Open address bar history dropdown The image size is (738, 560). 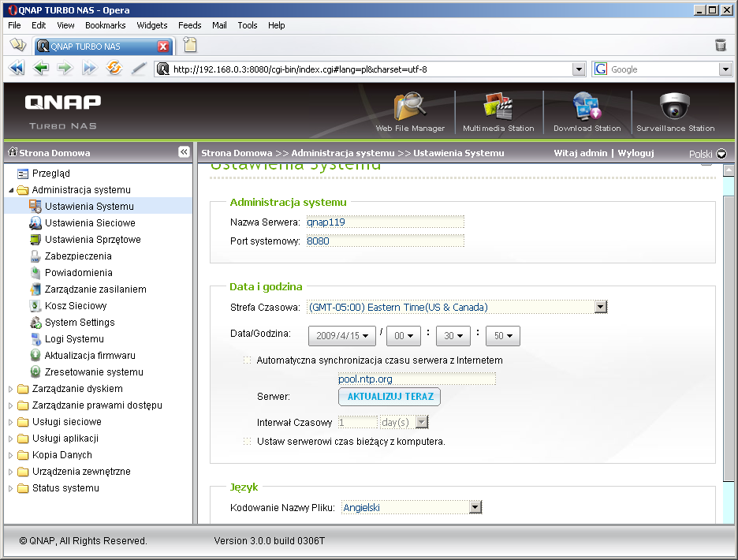coord(579,69)
